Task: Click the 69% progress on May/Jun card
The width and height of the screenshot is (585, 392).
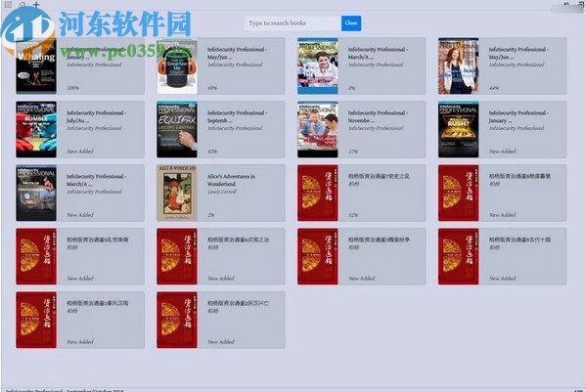Action: 212,88
